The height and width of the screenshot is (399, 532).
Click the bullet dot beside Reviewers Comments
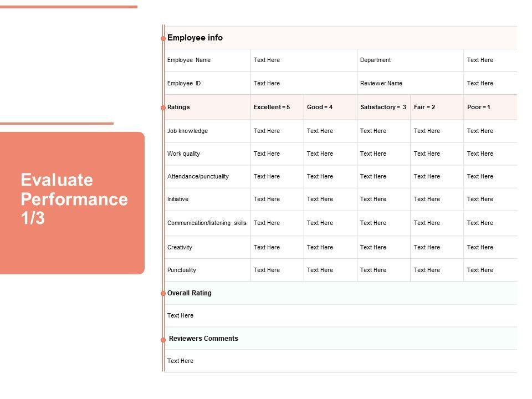pos(163,340)
